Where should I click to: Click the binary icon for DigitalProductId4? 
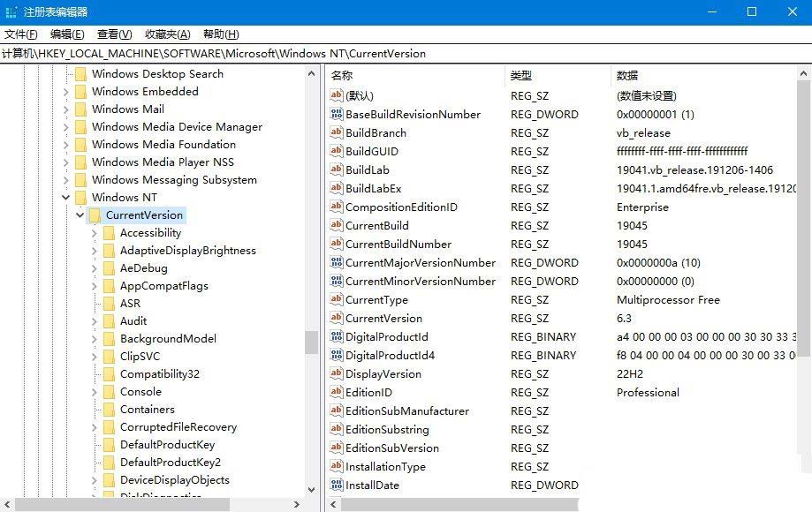click(x=336, y=355)
